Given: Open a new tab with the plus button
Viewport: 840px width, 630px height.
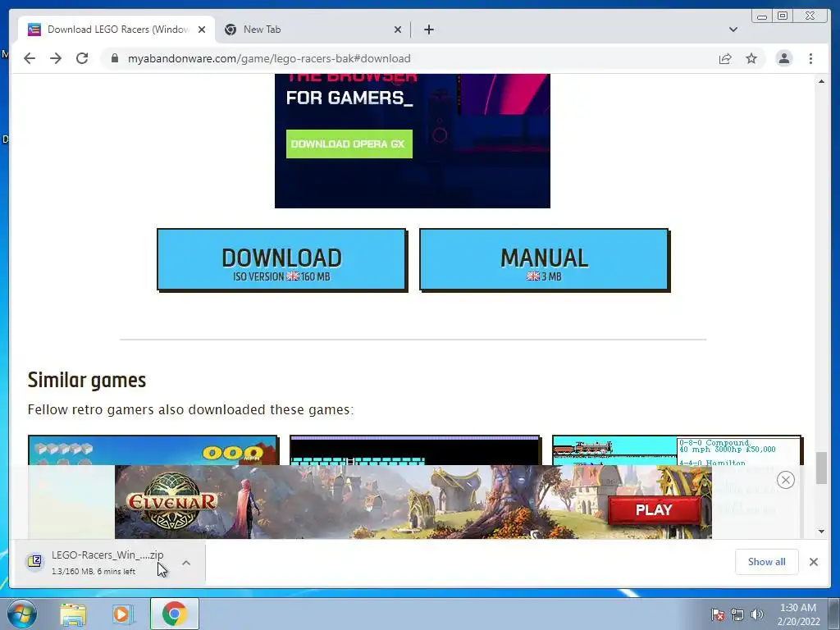Looking at the screenshot, I should 428,30.
